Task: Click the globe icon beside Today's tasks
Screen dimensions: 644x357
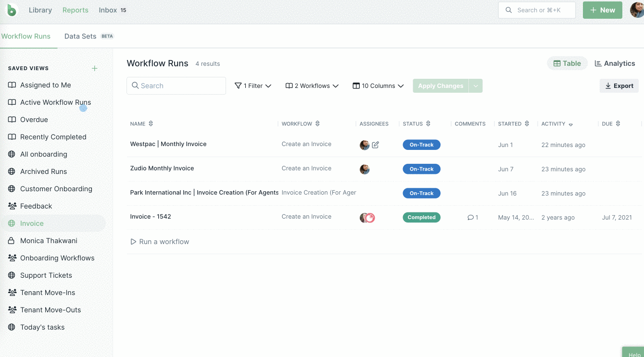Action: [12, 327]
